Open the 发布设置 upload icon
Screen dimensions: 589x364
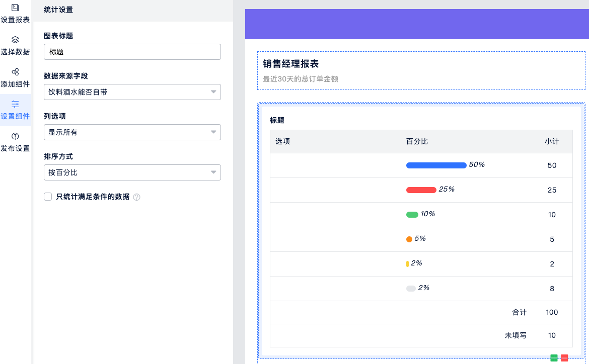[x=15, y=136]
